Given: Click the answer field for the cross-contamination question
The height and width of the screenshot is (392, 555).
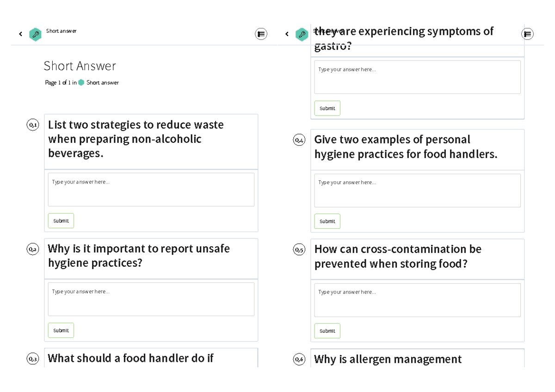Looking at the screenshot, I should click(418, 300).
